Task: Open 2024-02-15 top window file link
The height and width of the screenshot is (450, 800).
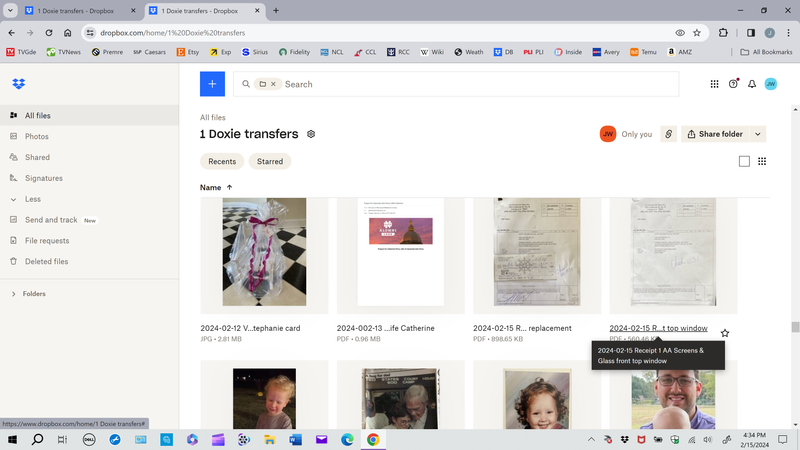Action: (658, 328)
